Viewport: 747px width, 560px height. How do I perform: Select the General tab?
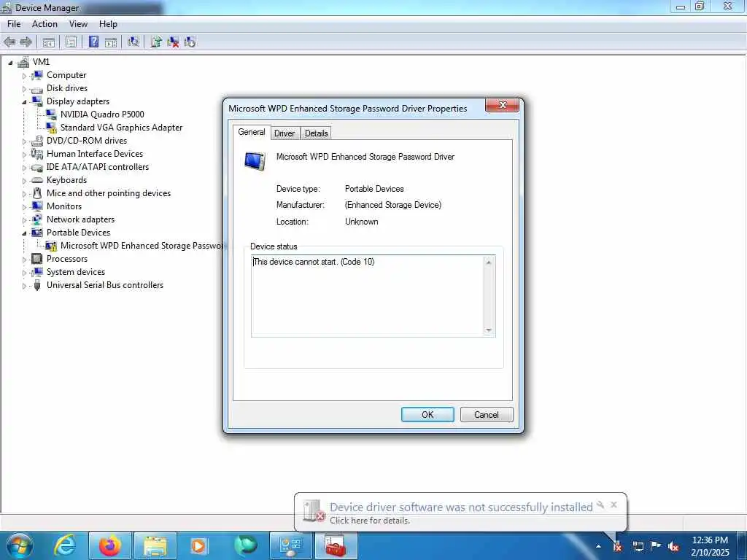point(252,132)
